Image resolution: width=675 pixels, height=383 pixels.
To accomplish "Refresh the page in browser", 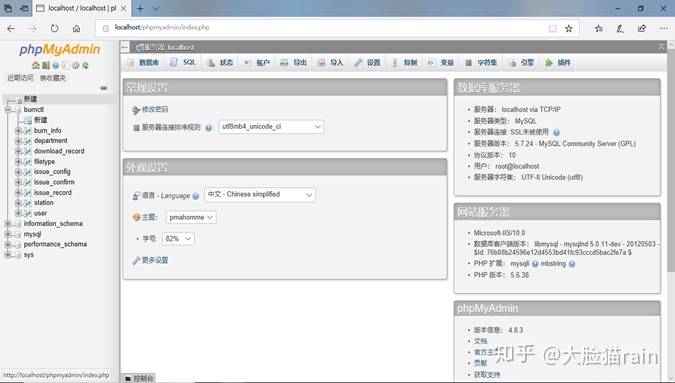I will (x=54, y=28).
